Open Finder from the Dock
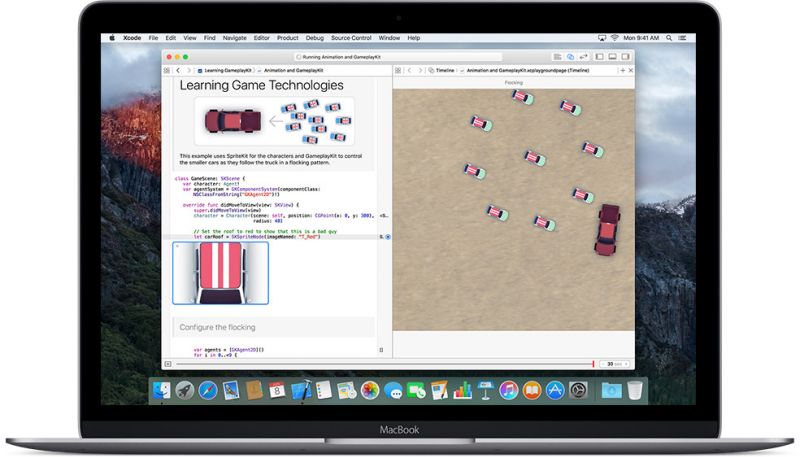 (162, 390)
